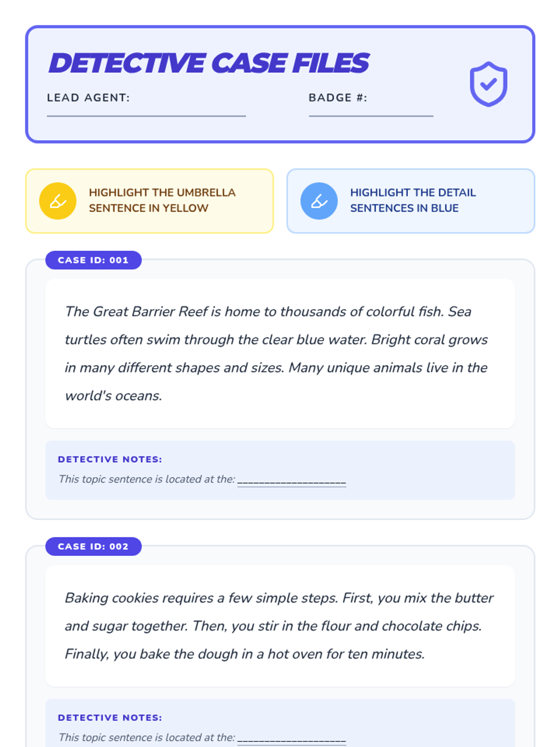The height and width of the screenshot is (747, 560).
Task: Click the Case 002 Detective Notes heading
Action: (110, 718)
